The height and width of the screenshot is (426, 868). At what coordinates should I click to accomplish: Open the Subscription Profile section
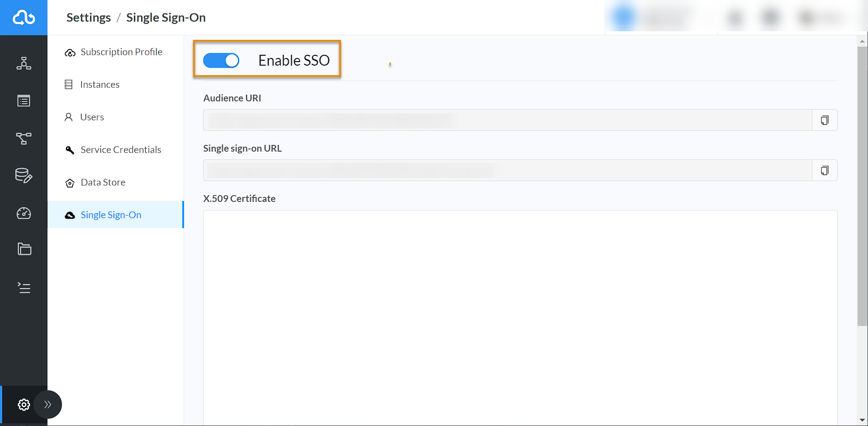point(121,52)
